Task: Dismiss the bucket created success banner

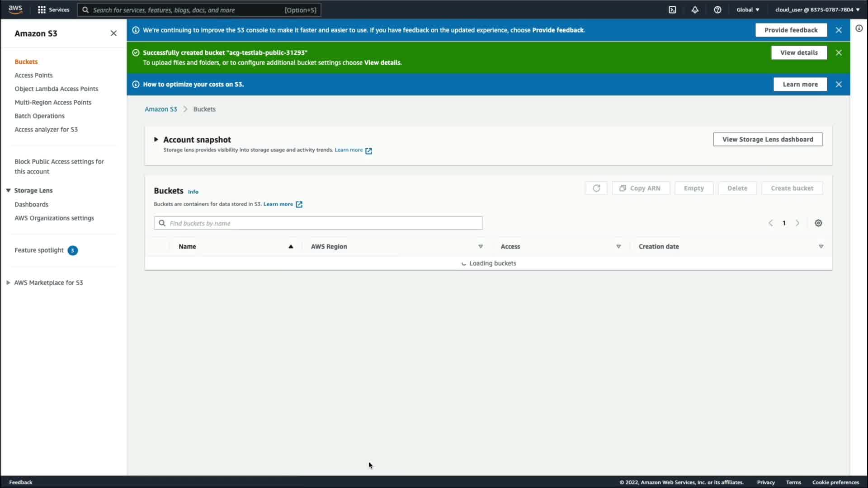Action: point(839,52)
